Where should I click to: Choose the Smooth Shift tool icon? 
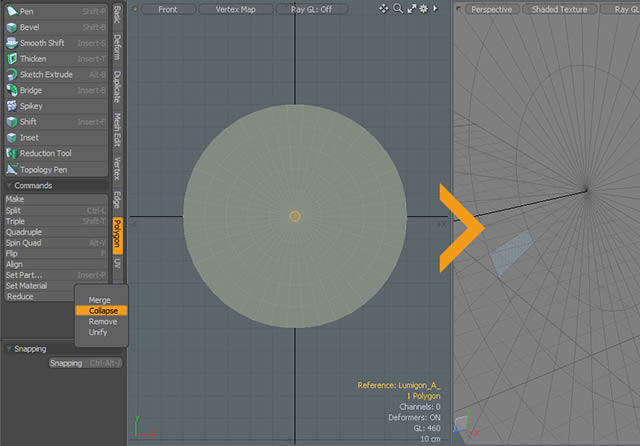(x=12, y=43)
